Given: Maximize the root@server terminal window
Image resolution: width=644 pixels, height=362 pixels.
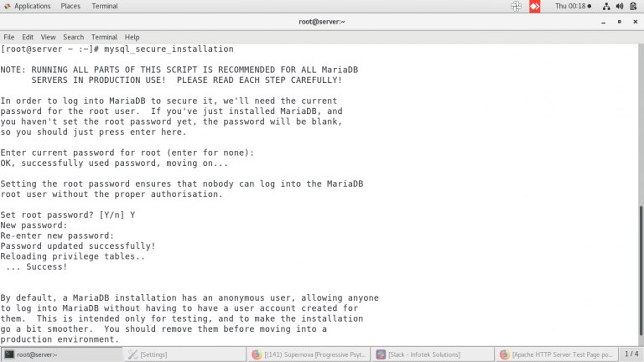Looking at the screenshot, I should click(620, 22).
